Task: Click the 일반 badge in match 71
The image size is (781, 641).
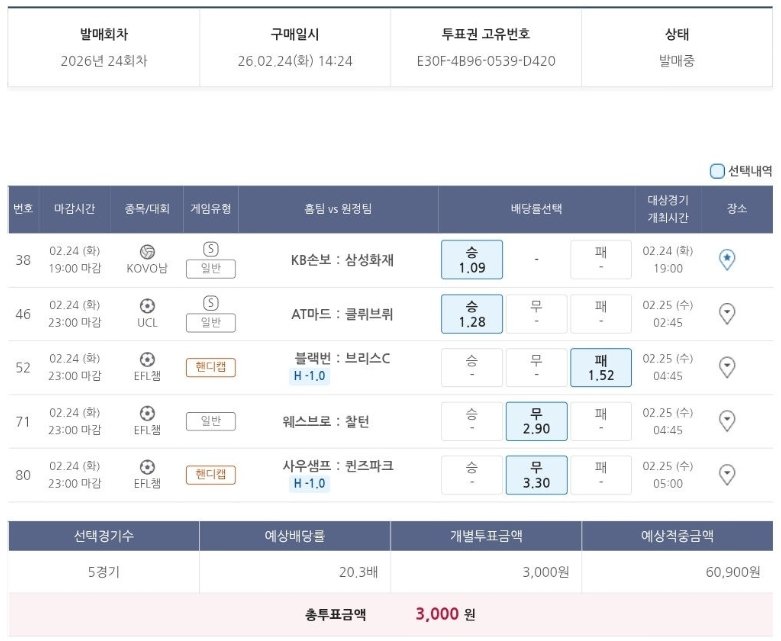Action: click(x=211, y=421)
